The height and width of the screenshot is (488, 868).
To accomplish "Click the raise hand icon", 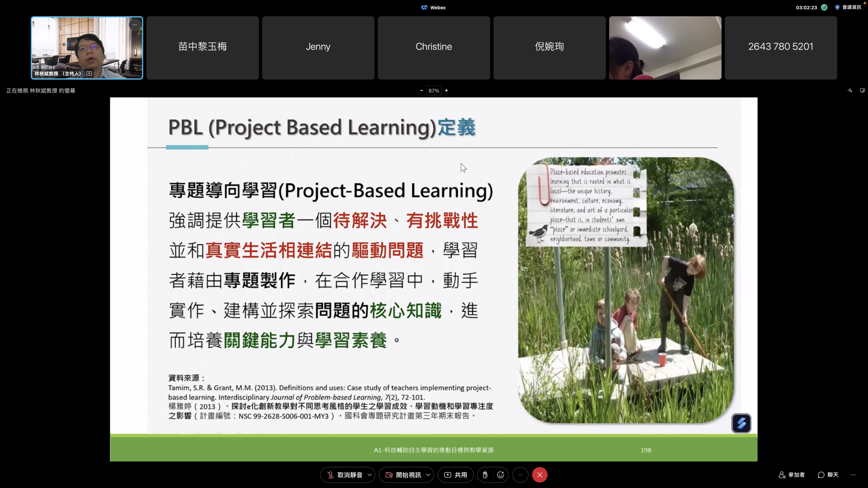I will (485, 475).
